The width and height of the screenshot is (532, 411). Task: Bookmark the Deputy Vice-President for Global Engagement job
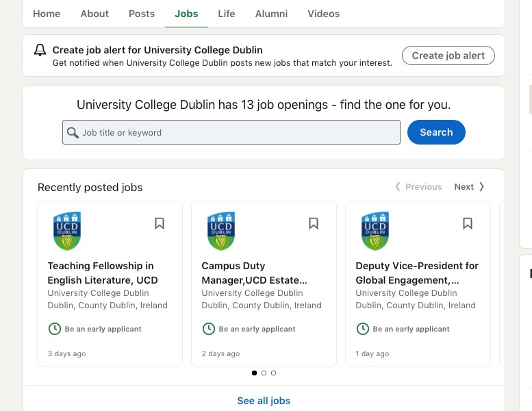point(468,223)
